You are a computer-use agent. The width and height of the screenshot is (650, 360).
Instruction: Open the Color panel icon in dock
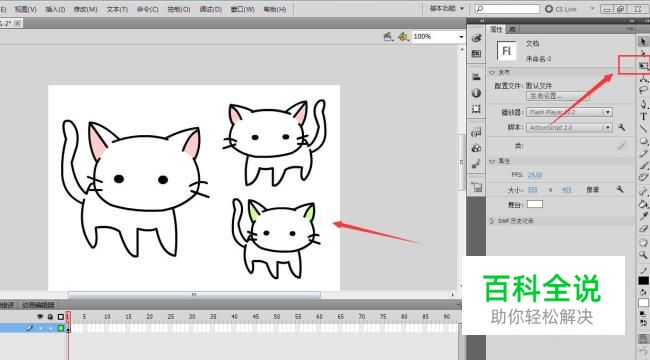click(476, 38)
